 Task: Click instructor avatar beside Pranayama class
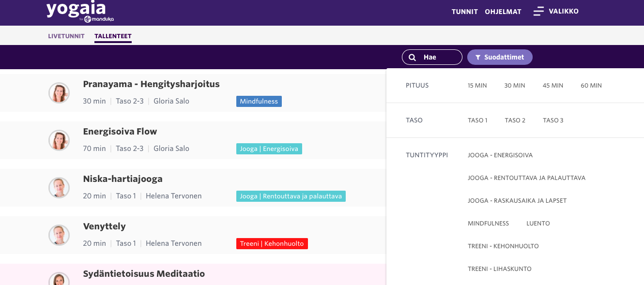pyautogui.click(x=59, y=92)
